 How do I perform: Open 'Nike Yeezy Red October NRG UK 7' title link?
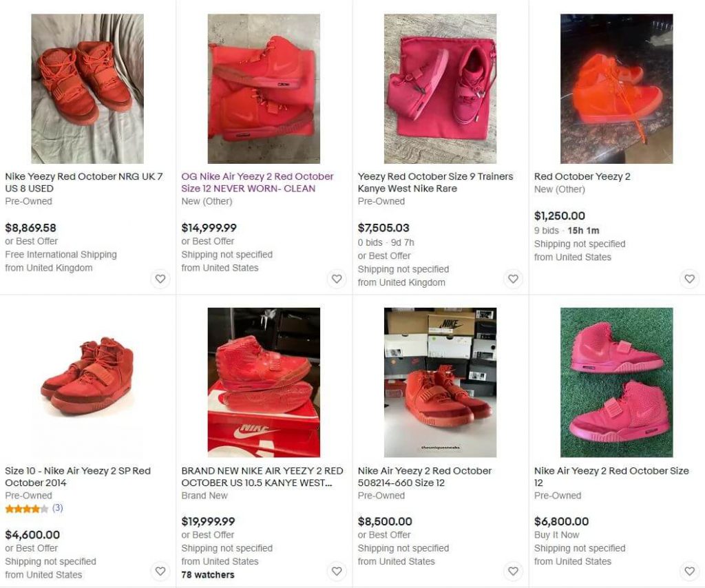click(x=84, y=182)
